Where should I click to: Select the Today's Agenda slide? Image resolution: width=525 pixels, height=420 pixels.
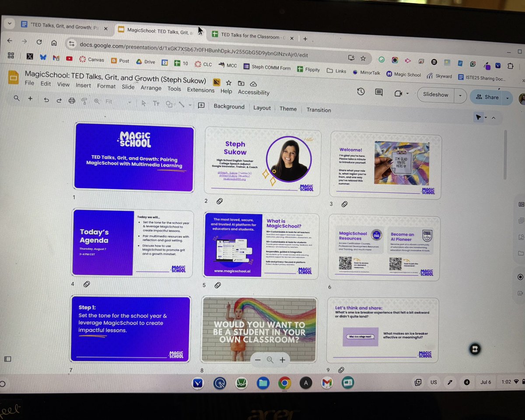coord(132,243)
